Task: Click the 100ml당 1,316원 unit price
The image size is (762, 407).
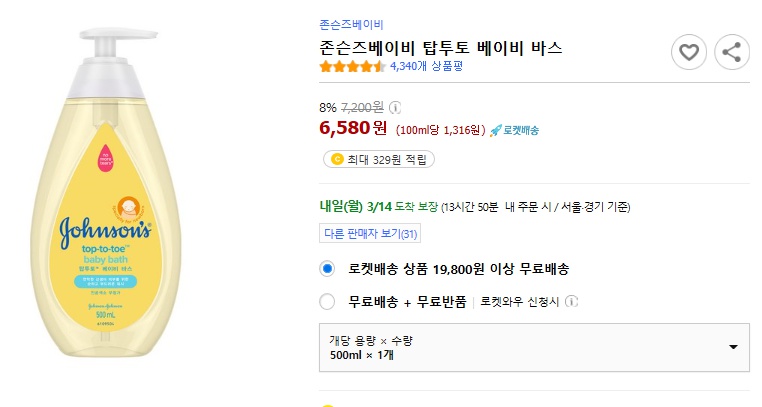Action: point(440,130)
